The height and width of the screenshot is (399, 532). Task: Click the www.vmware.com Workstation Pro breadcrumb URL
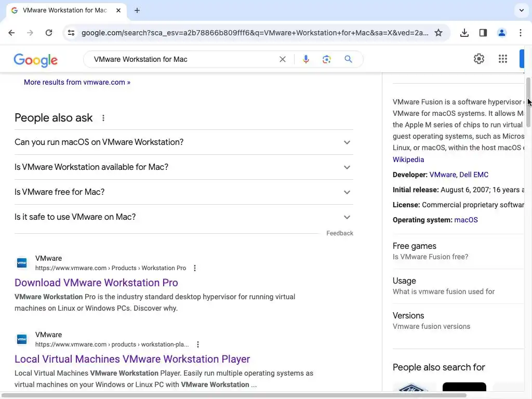(111, 268)
